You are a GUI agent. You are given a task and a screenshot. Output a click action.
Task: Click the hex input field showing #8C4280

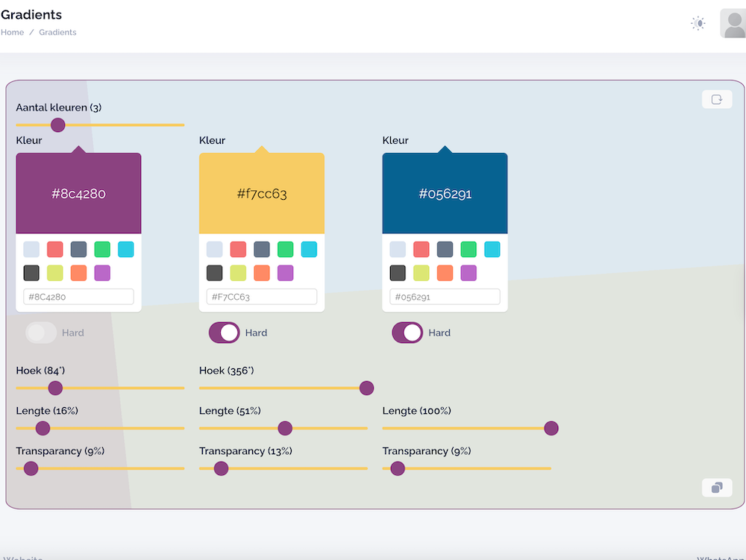[78, 297]
